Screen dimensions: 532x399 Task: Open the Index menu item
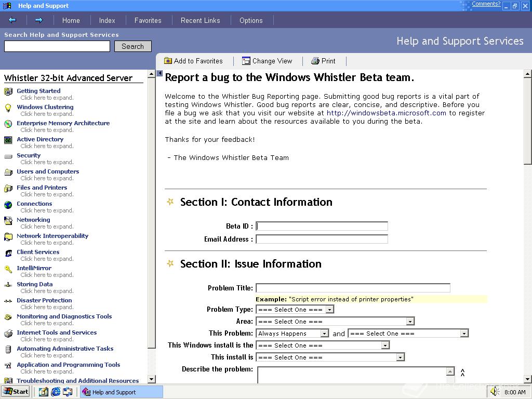(107, 20)
